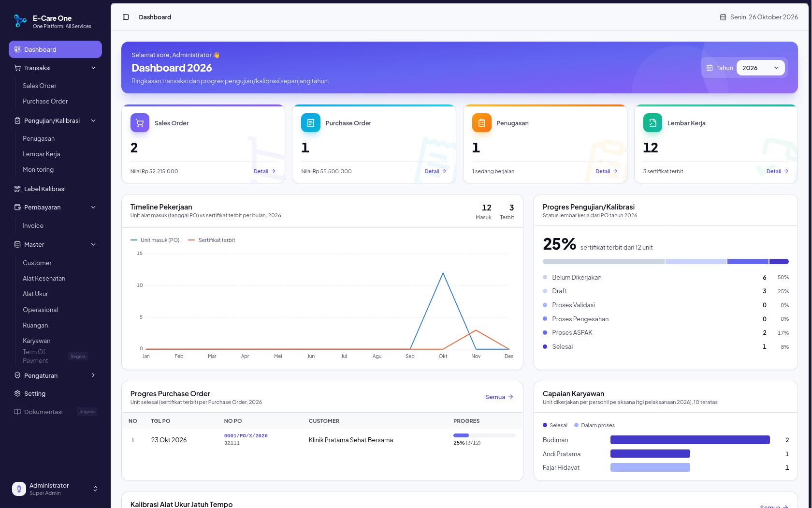Collapse the Pembayaran menu chevron
This screenshot has height=508, width=812.
click(x=93, y=207)
